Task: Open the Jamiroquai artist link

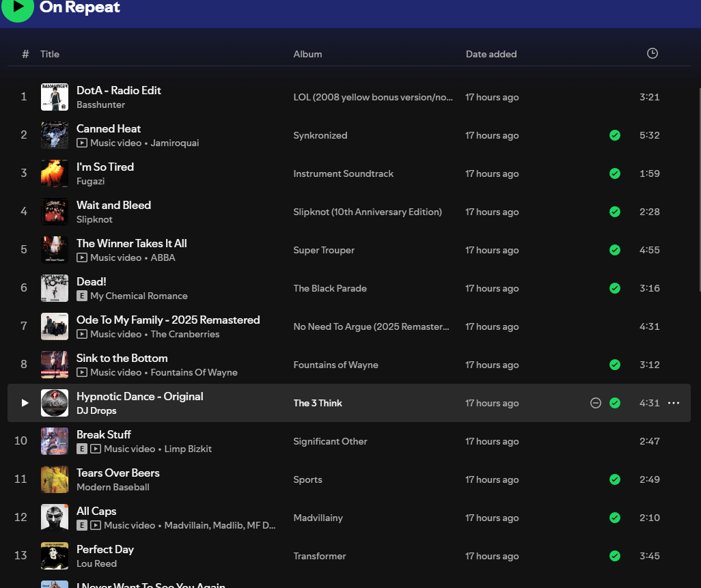Action: [175, 143]
